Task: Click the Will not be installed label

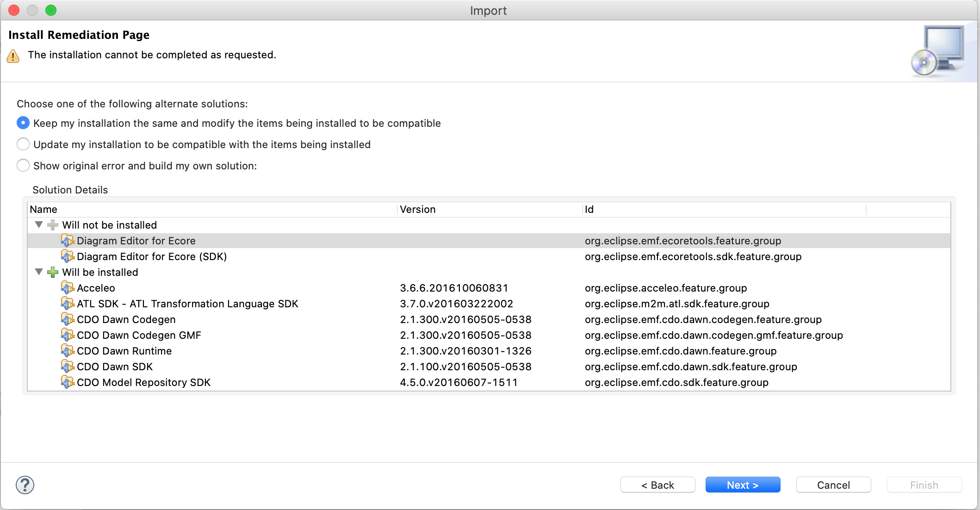Action: pyautogui.click(x=110, y=225)
